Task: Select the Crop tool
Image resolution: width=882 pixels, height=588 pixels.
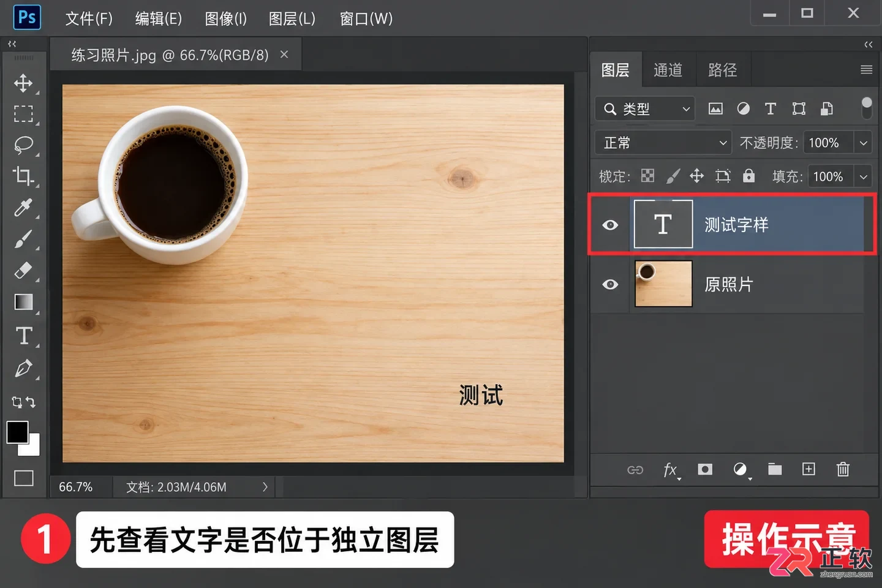Action: click(23, 176)
